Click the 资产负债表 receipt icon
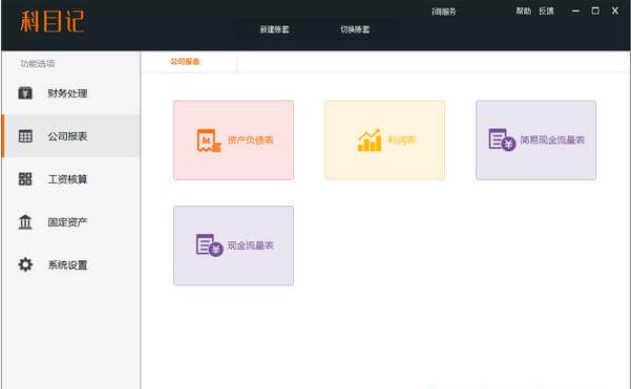 [209, 140]
